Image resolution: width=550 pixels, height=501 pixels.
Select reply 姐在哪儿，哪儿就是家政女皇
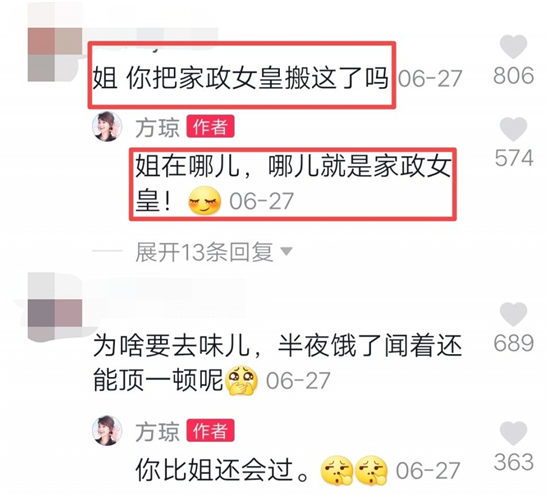[x=293, y=183]
